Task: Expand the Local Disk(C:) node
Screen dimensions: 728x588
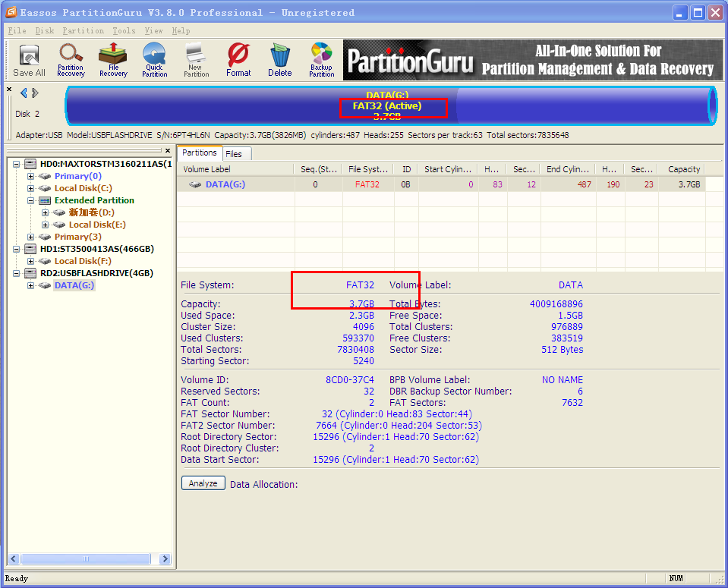Action: (30, 188)
